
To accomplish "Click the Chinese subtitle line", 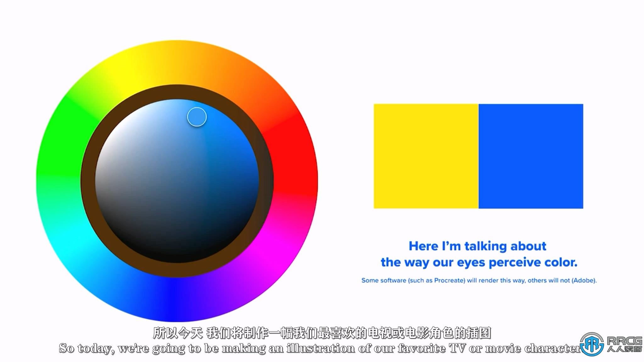I will click(322, 333).
